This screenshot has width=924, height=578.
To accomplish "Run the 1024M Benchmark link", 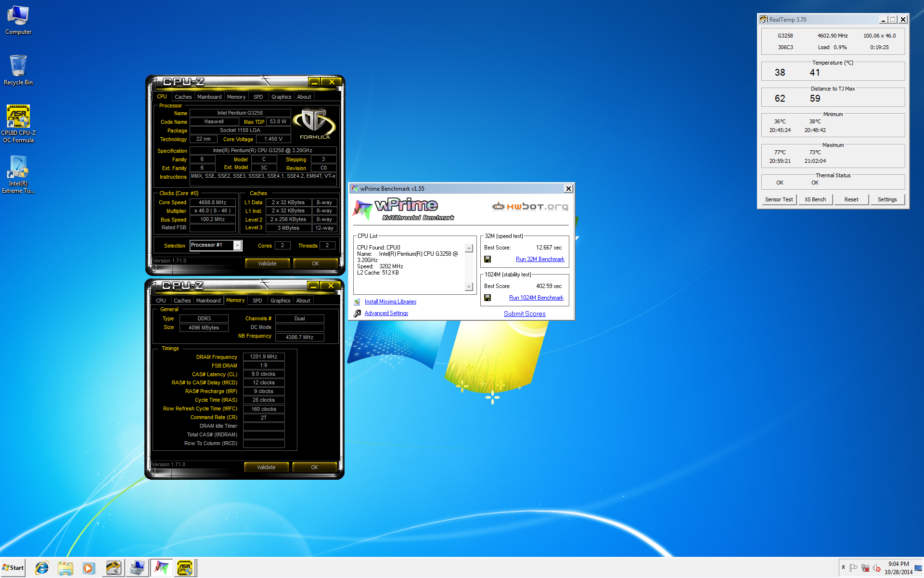I will 536,298.
